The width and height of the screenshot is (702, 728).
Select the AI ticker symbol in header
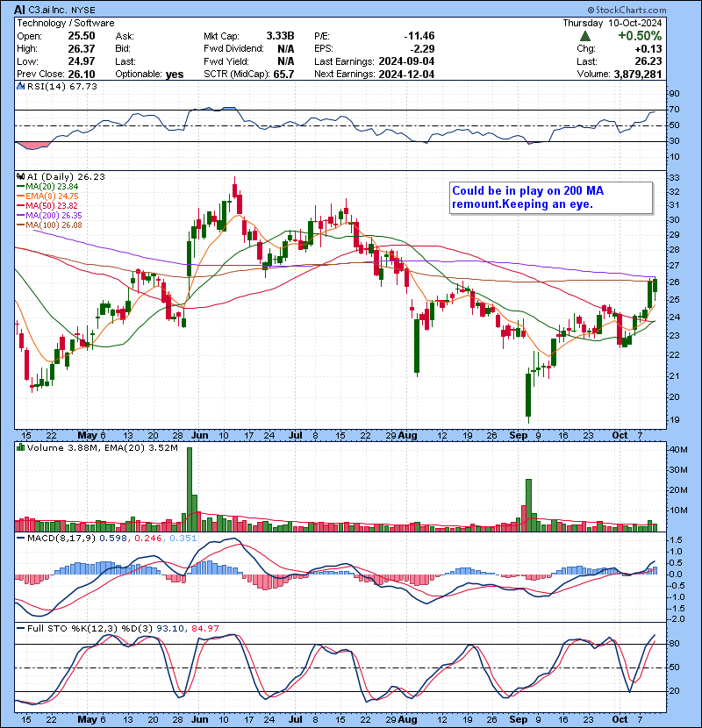click(x=19, y=10)
